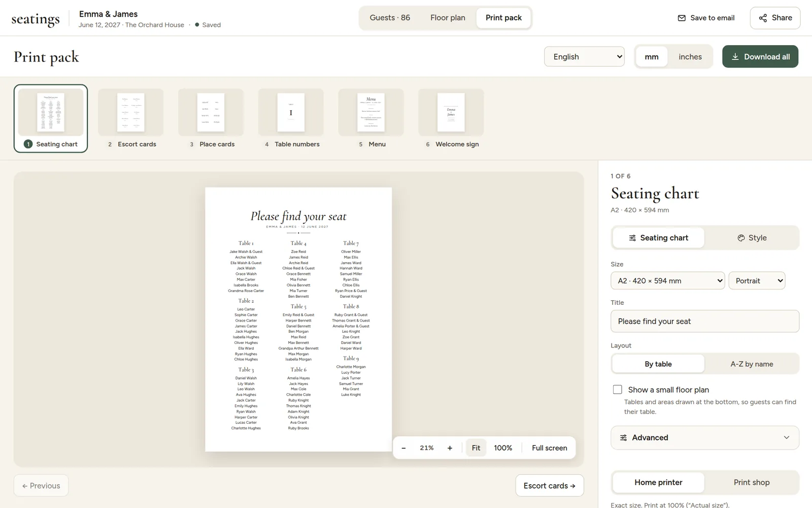The image size is (812, 508).
Task: Open the English language dropdown
Action: coord(584,56)
